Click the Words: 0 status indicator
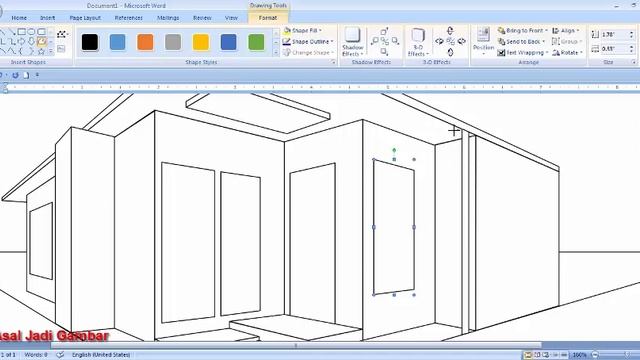640x360 pixels. coord(36,355)
